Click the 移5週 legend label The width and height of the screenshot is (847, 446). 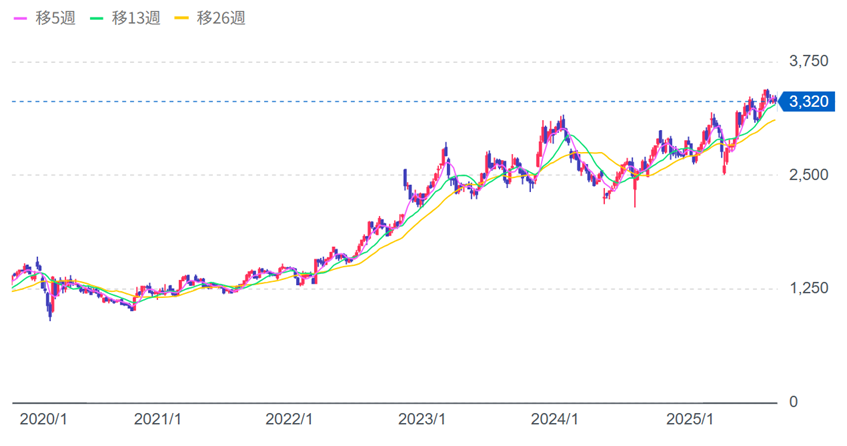pos(55,18)
